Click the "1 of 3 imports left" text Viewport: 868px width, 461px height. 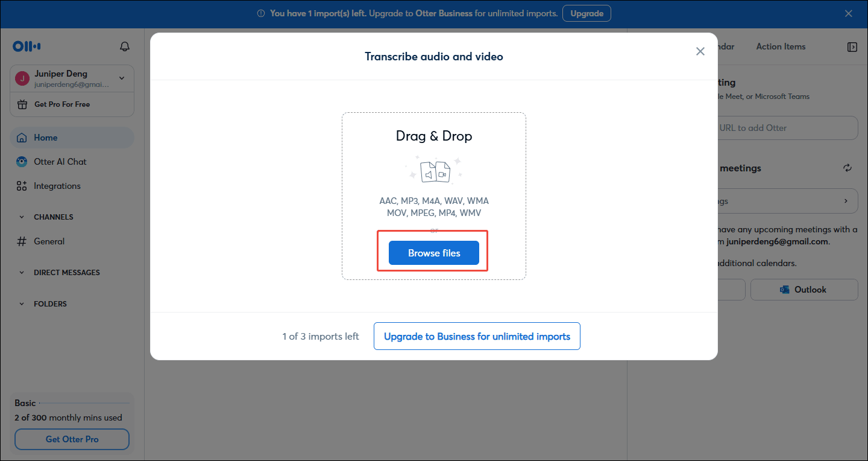coord(321,337)
